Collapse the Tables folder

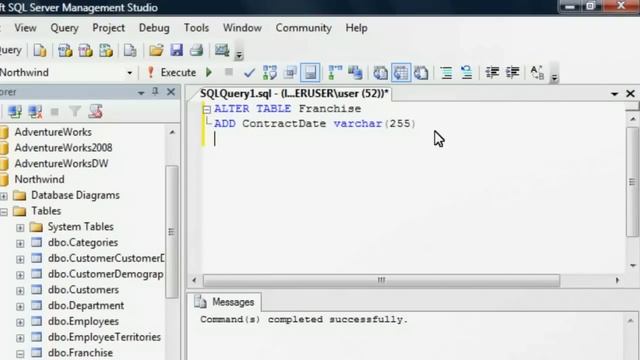4,212
